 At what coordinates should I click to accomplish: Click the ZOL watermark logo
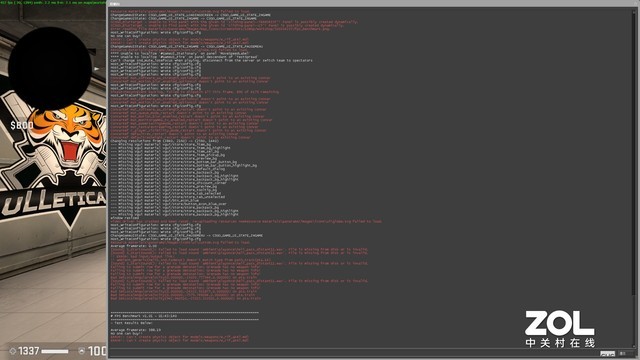click(560, 329)
